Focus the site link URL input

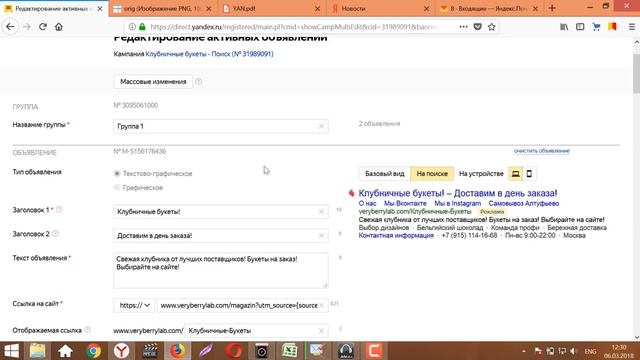243,305
